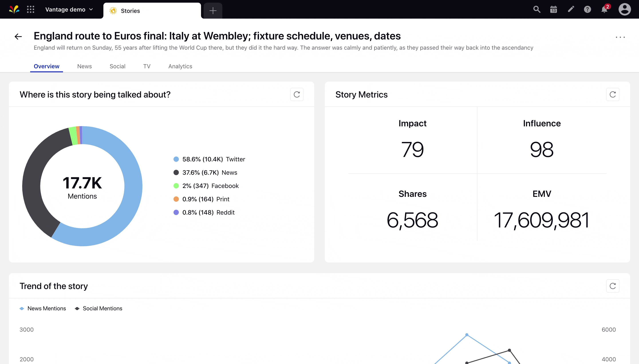This screenshot has width=639, height=364.
Task: Click the edit/pencil icon
Action: pyautogui.click(x=570, y=9)
